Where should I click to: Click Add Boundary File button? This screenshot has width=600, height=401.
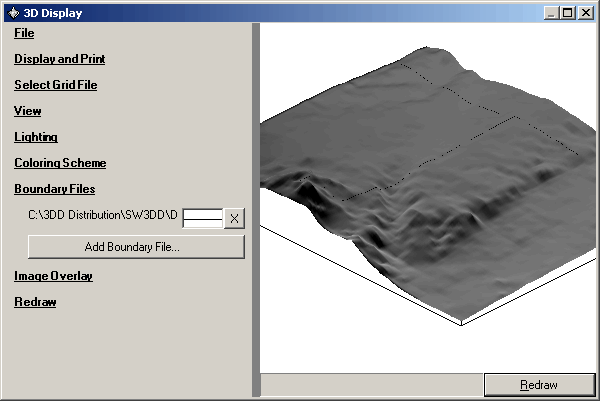(136, 247)
